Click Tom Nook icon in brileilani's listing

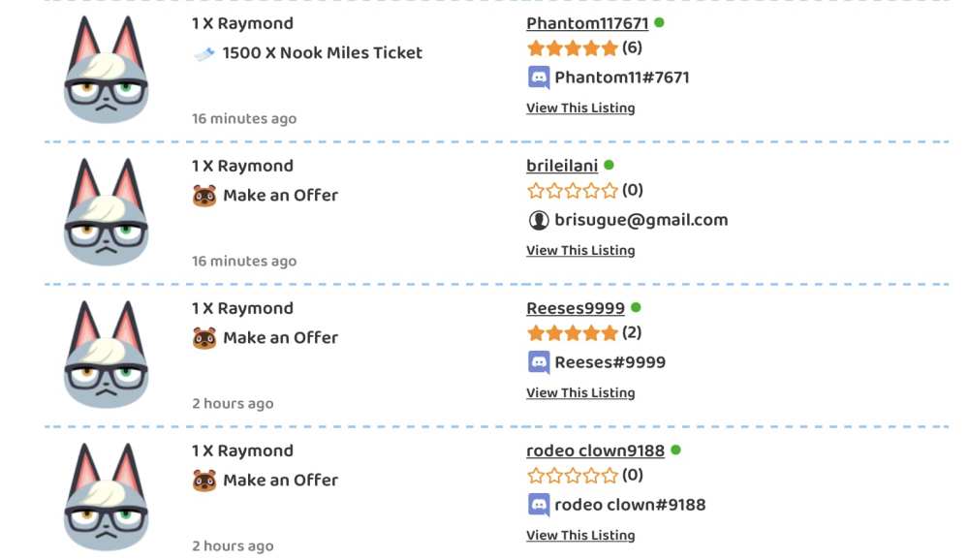pyautogui.click(x=204, y=196)
